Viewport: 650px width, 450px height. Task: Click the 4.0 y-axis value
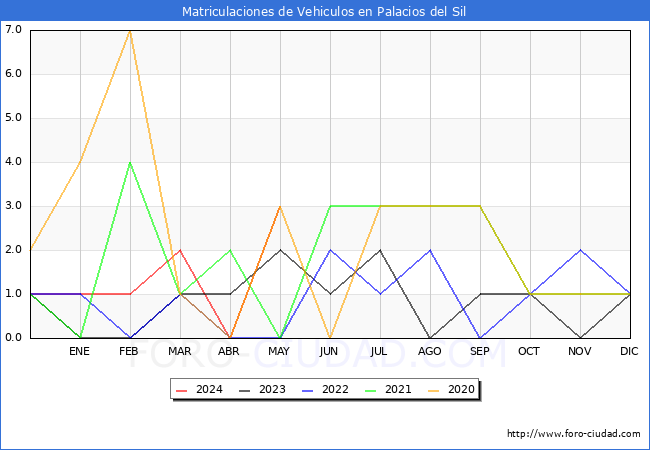(13, 161)
